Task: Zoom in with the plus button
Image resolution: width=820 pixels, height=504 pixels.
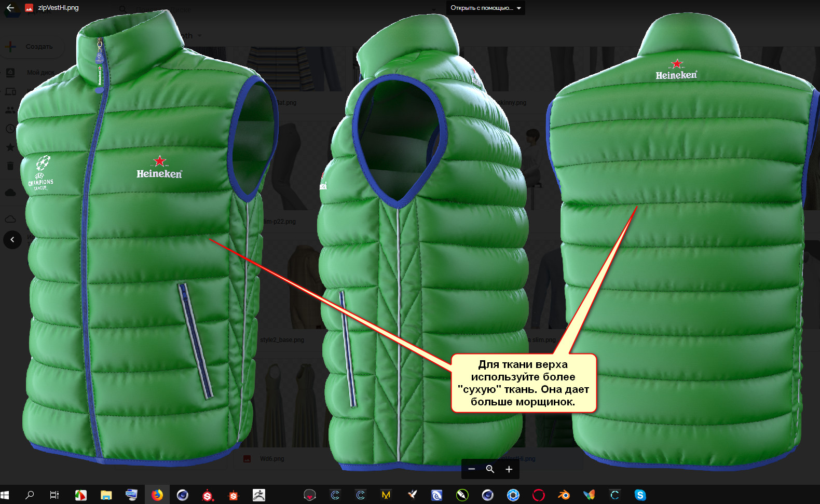Action: coord(509,469)
